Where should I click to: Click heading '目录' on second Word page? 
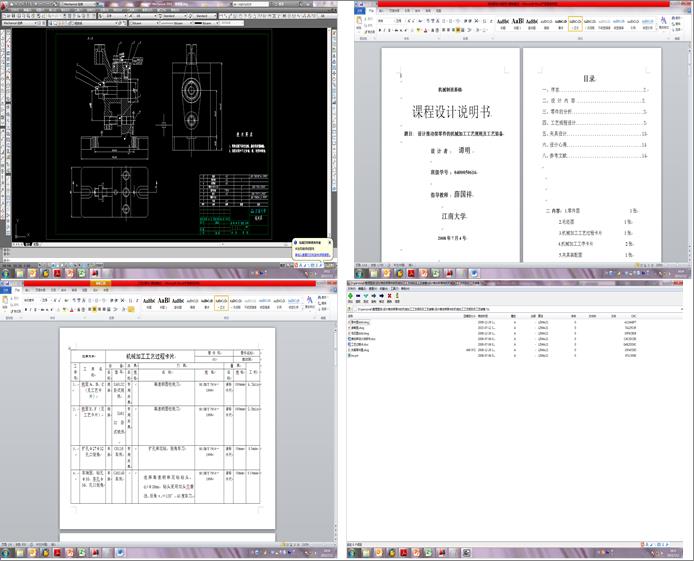coord(589,78)
